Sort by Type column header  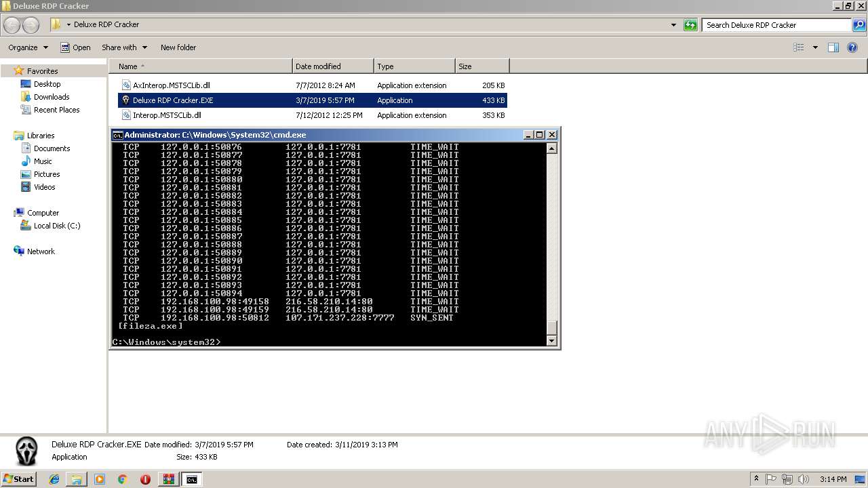click(x=414, y=66)
